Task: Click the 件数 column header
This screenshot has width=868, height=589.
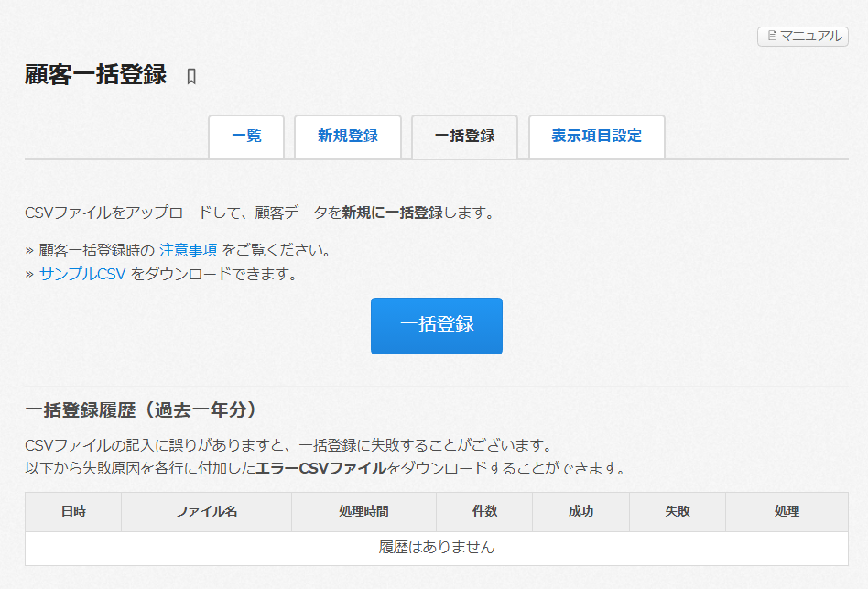Action: [484, 511]
